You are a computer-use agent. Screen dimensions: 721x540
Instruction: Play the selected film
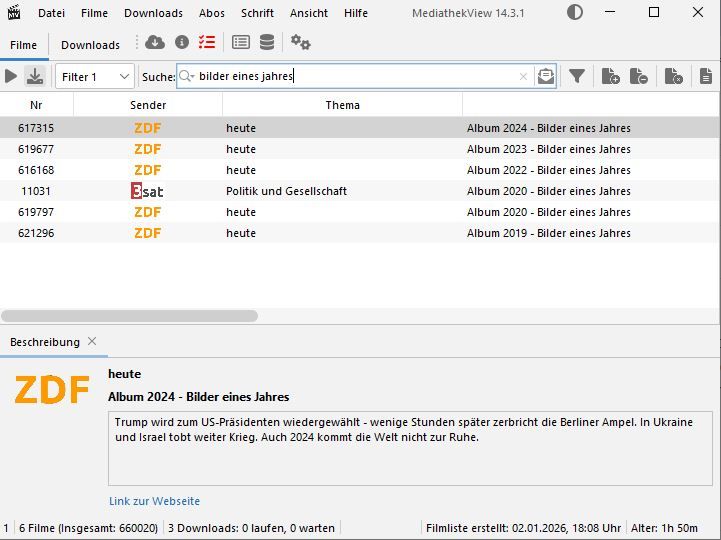tap(11, 76)
